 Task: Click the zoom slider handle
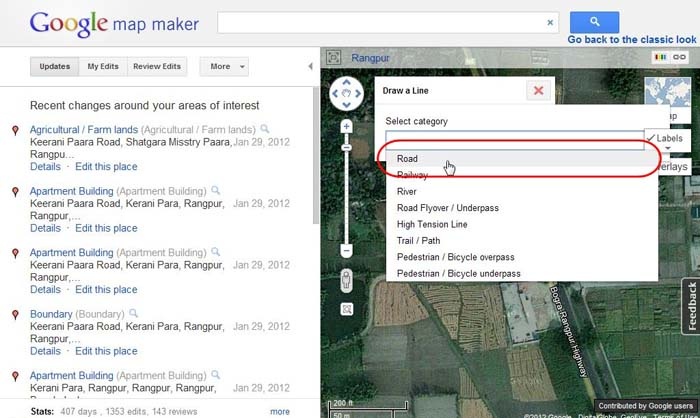(346, 147)
